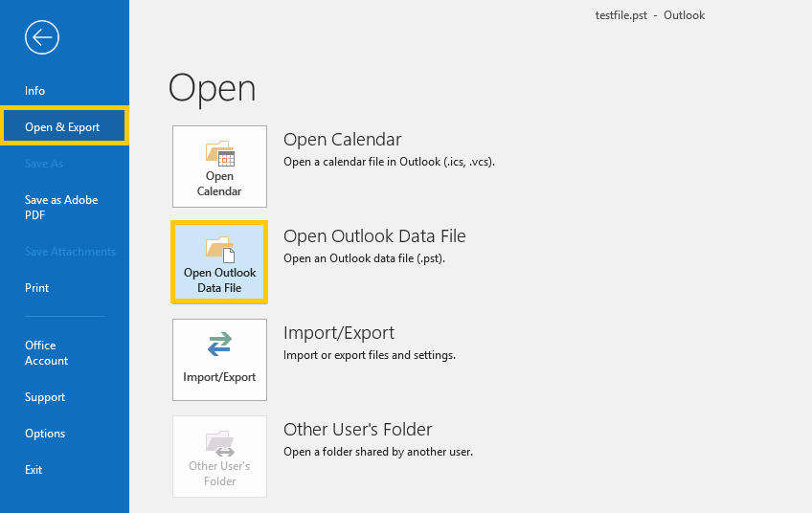Click the Import/Export heading text
Image resolution: width=812 pixels, height=513 pixels.
[339, 333]
